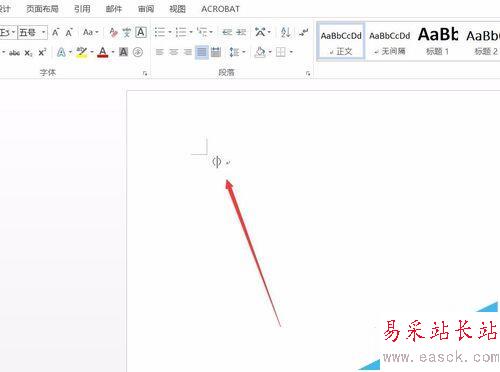Open Asian Layout options icon
The image size is (500, 372).
260,32
